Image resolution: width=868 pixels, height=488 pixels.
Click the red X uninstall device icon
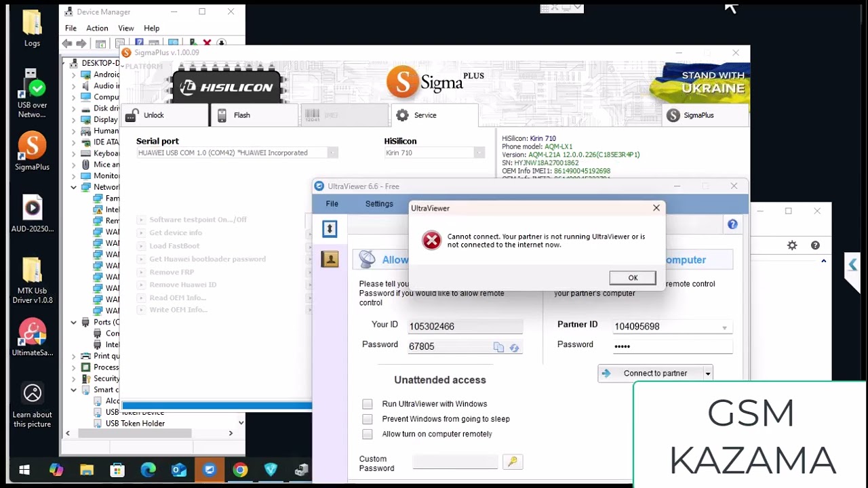[x=207, y=43]
